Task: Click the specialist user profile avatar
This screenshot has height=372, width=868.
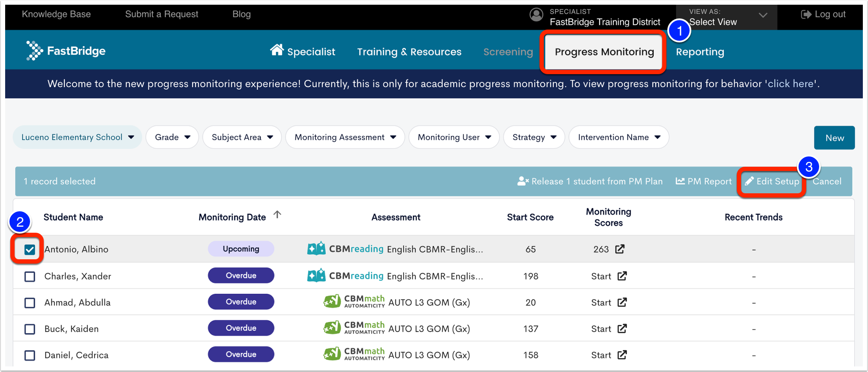Action: coord(536,15)
